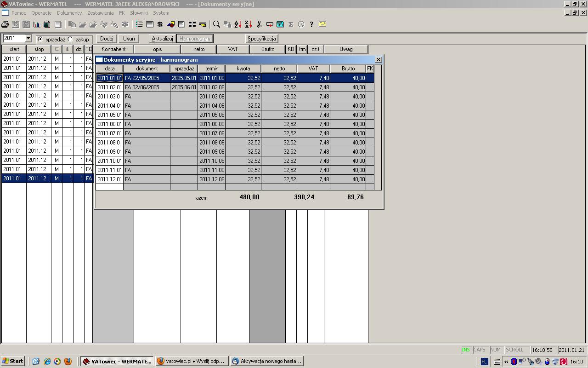Open the bar chart toolbar icon
This screenshot has height=368, width=588.
pos(36,24)
